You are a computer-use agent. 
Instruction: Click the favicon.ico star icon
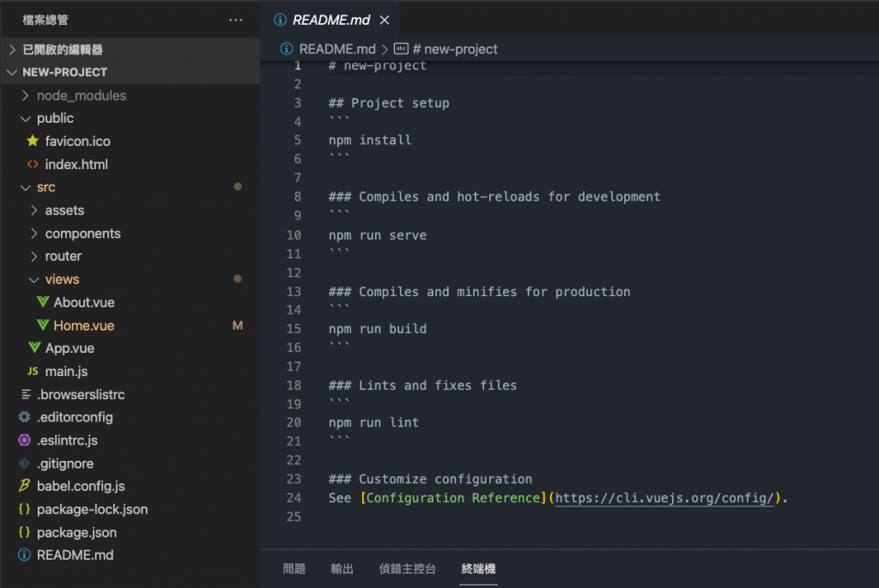33,141
